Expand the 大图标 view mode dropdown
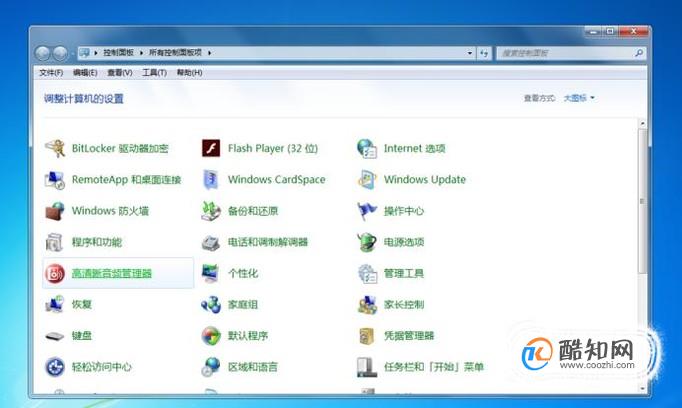Image resolution: width=682 pixels, height=408 pixels. [579, 98]
